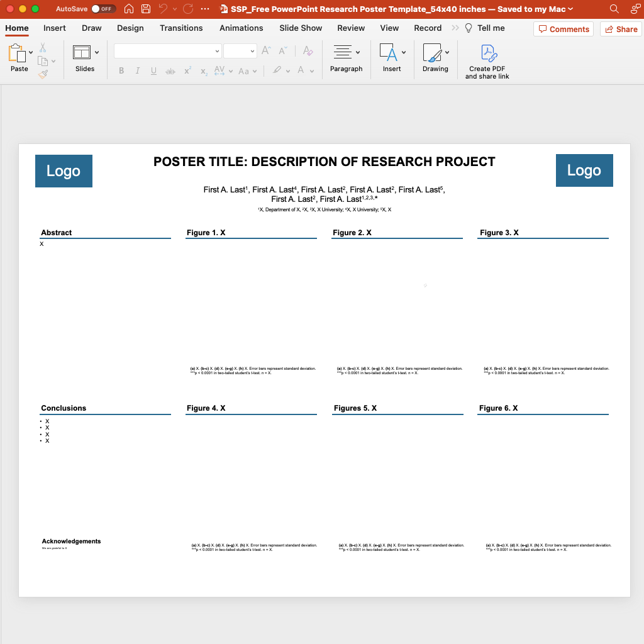Click the Undo arrow icon
Viewport: 644px width, 644px height.
[x=164, y=9]
